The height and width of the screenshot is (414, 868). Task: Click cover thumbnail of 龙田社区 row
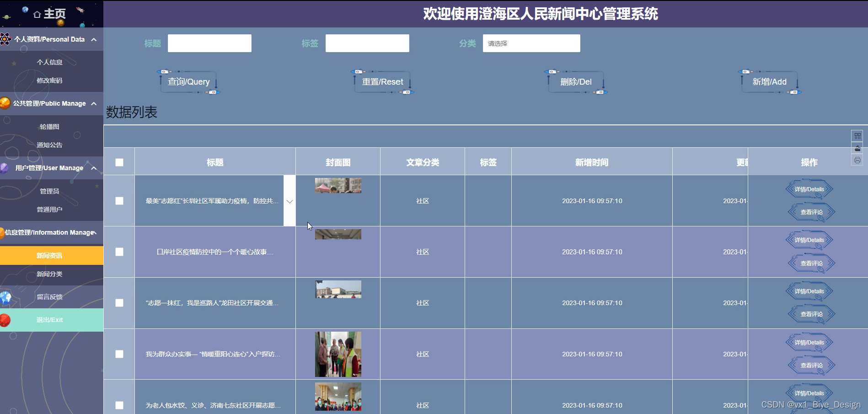[338, 289]
